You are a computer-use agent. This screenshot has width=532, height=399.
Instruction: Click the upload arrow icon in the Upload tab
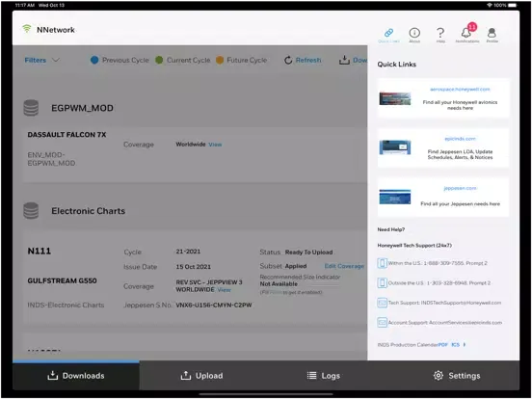tap(186, 375)
